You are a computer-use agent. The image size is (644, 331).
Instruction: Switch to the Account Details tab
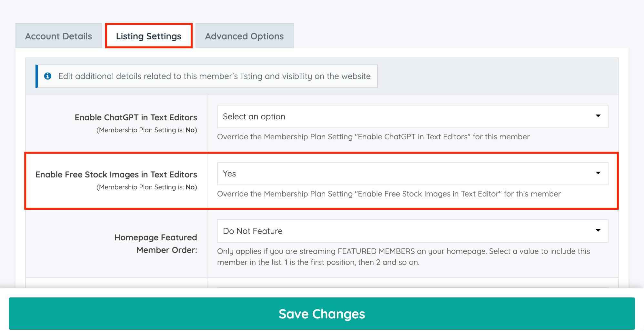click(58, 36)
